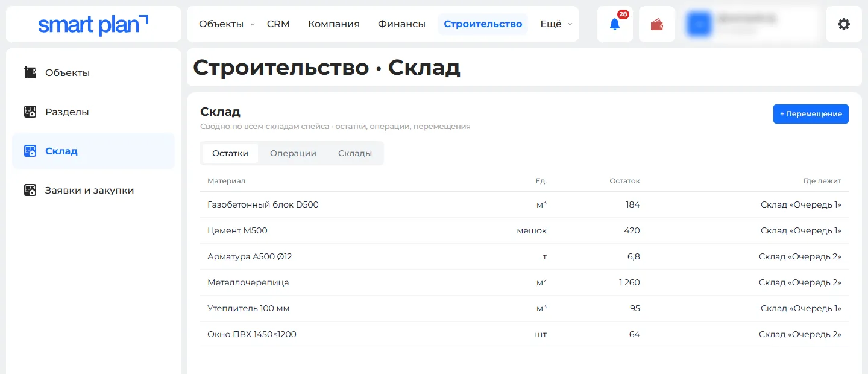This screenshot has height=374, width=868.
Task: Click warehouse location for Окно ПВХ
Action: click(800, 334)
